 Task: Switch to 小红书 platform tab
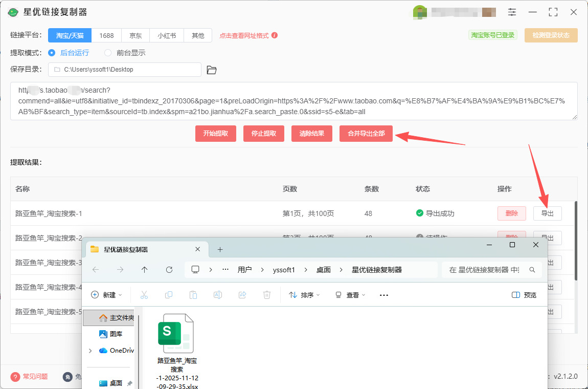tap(167, 35)
